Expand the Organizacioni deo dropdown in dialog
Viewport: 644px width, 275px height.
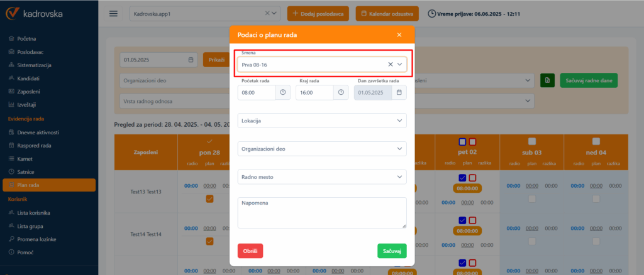tap(322, 149)
